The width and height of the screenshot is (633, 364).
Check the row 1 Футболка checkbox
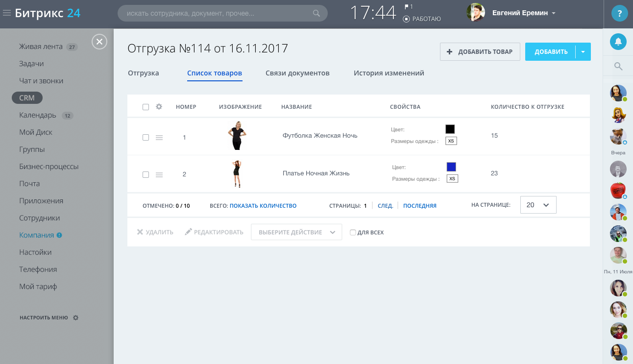pos(146,138)
